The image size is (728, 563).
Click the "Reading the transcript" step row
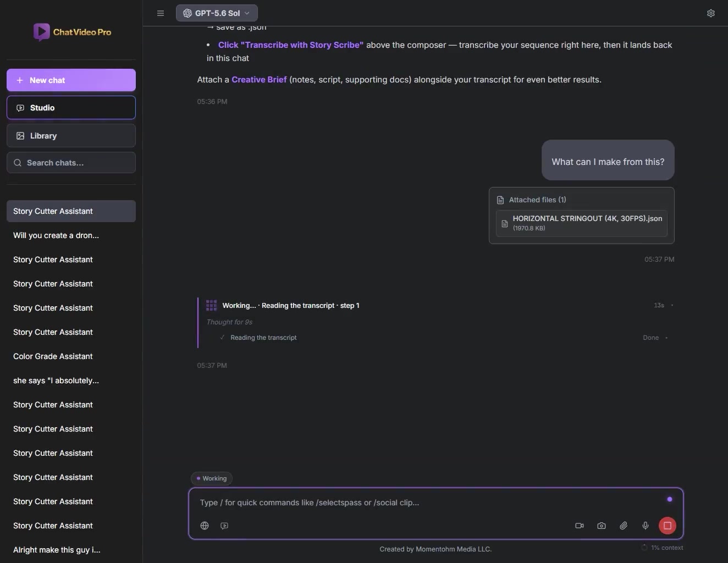pos(444,338)
